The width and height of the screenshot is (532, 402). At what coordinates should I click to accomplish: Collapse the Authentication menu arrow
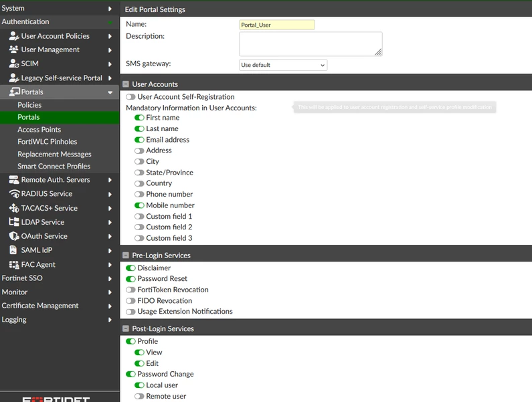coord(110,22)
